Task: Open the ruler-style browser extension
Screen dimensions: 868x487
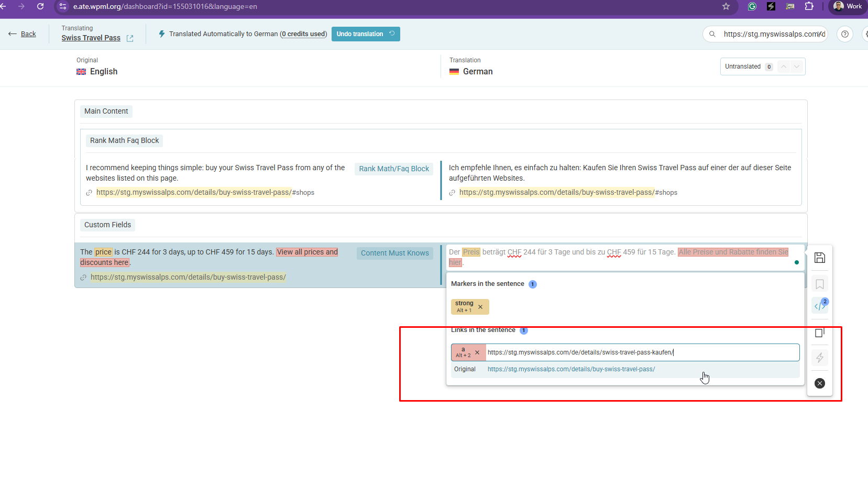Action: [790, 6]
